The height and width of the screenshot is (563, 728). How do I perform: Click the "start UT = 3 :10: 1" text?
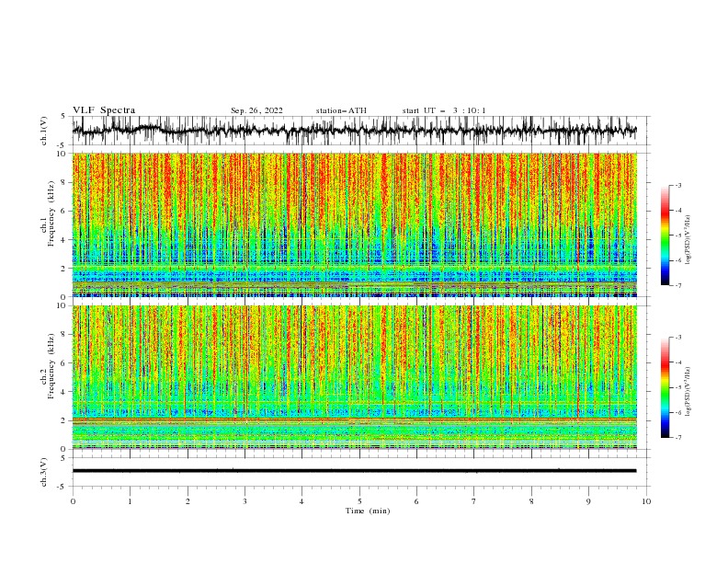[x=444, y=110]
